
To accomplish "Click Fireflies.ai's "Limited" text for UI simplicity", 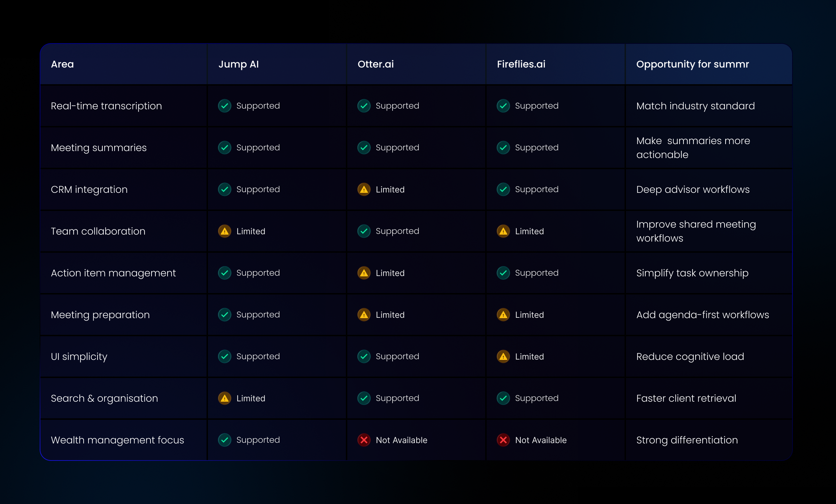I will [x=529, y=357].
